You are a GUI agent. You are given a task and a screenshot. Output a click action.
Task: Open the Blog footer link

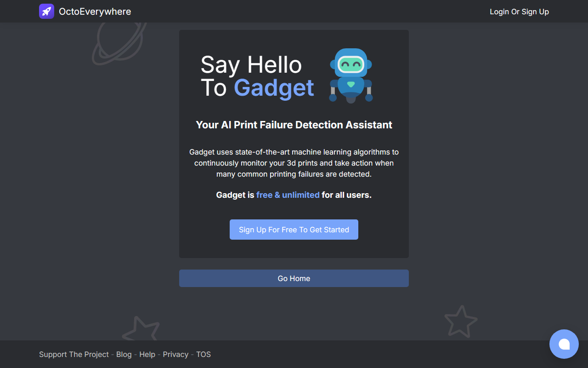pyautogui.click(x=124, y=354)
